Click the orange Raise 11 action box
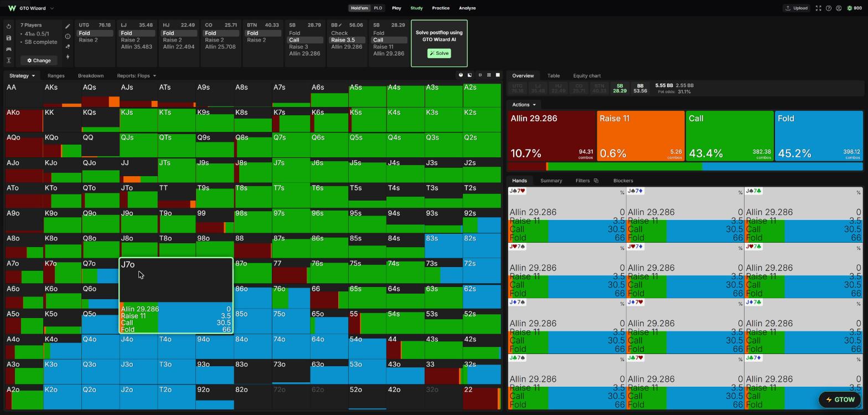Image resolution: width=868 pixels, height=415 pixels. 640,136
